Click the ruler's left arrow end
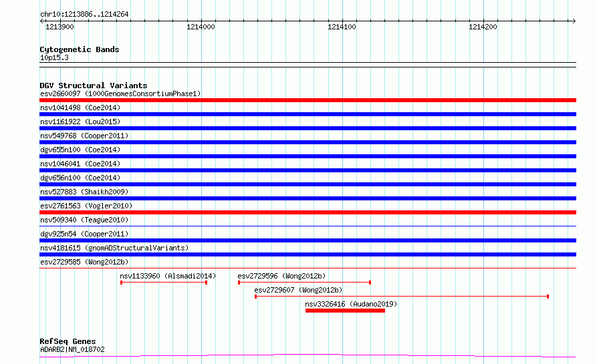The height and width of the screenshot is (364, 595). [x=41, y=21]
